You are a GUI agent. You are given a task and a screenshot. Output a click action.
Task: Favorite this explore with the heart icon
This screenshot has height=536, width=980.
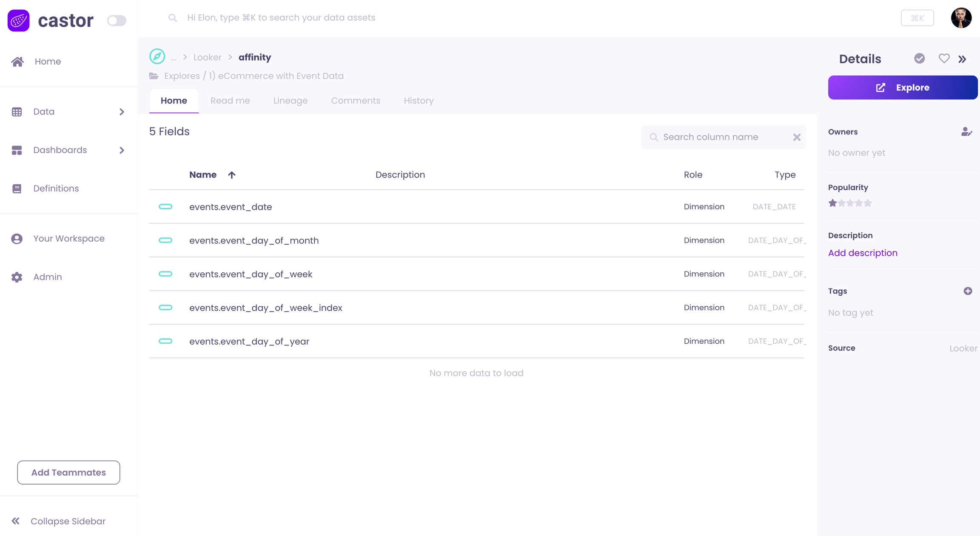[x=944, y=59]
